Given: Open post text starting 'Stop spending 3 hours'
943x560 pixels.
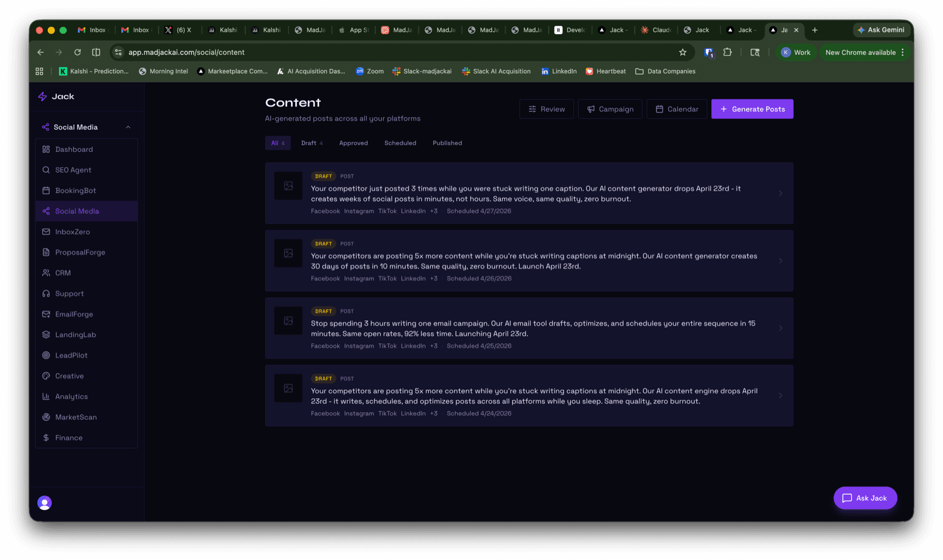Looking at the screenshot, I should [533, 329].
